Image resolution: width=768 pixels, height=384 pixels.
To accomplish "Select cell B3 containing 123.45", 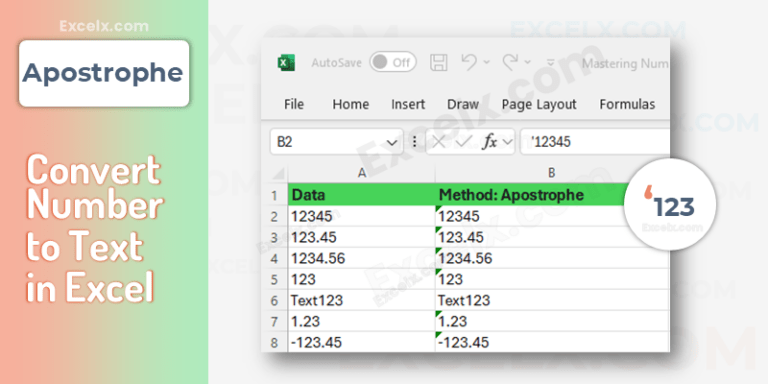I will pyautogui.click(x=552, y=237).
